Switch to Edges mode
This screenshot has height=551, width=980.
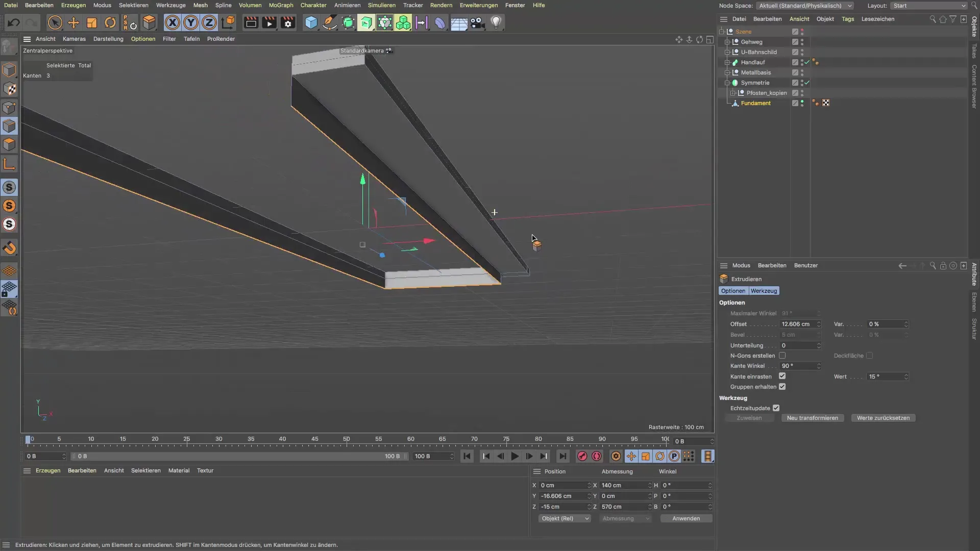(9, 126)
